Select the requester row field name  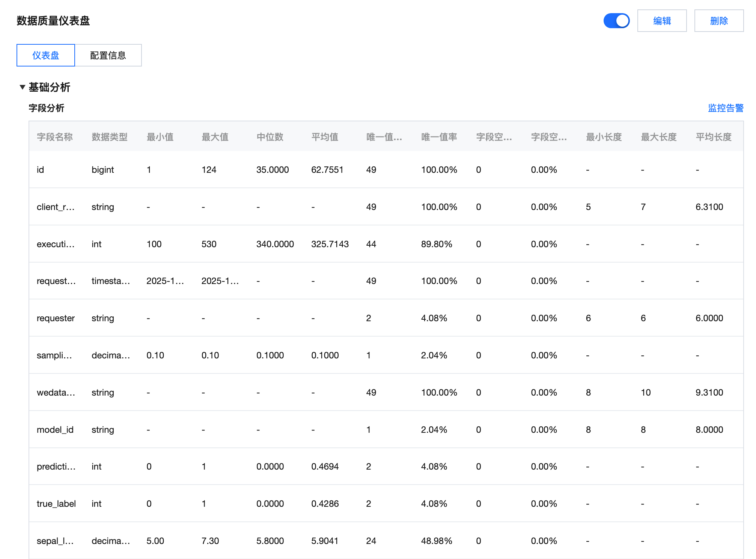(x=56, y=318)
